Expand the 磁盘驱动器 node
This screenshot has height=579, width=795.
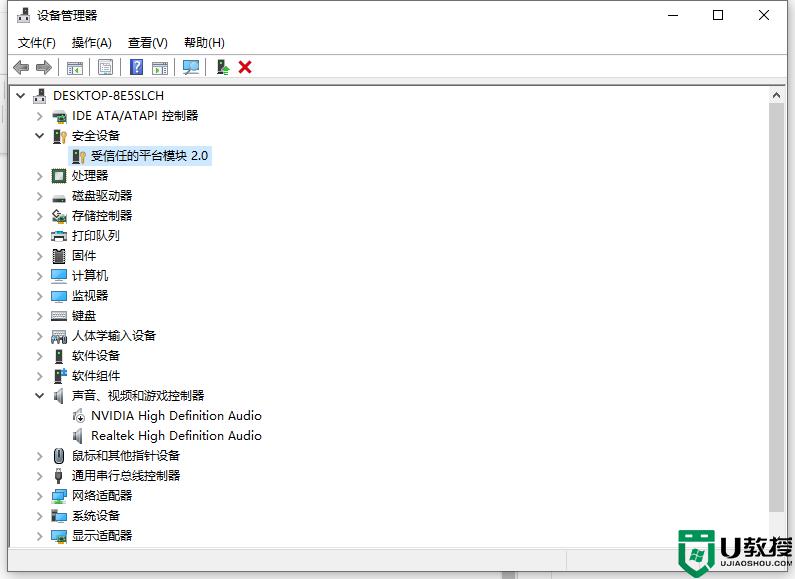[x=40, y=196]
